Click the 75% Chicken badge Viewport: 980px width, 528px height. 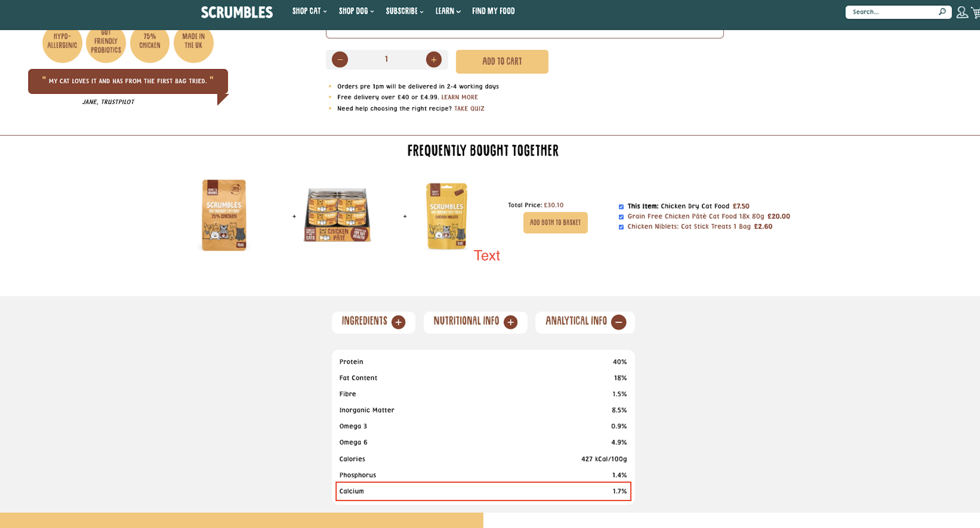(150, 43)
